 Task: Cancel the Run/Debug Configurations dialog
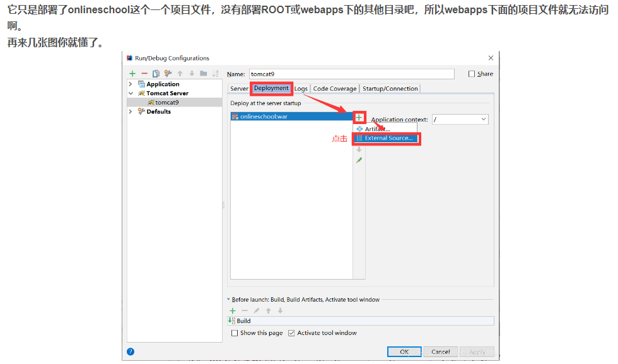pyautogui.click(x=440, y=351)
